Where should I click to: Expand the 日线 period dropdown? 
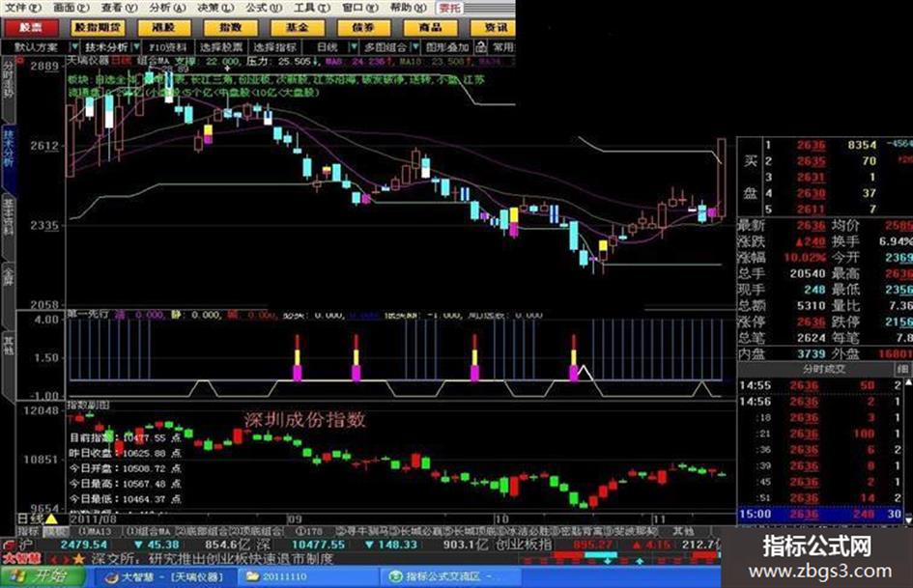click(353, 46)
